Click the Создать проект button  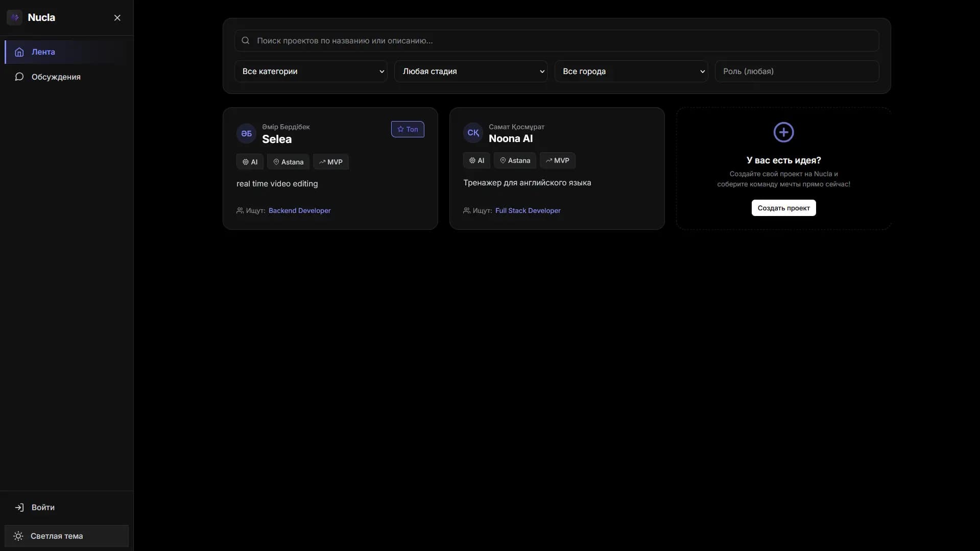tap(784, 208)
